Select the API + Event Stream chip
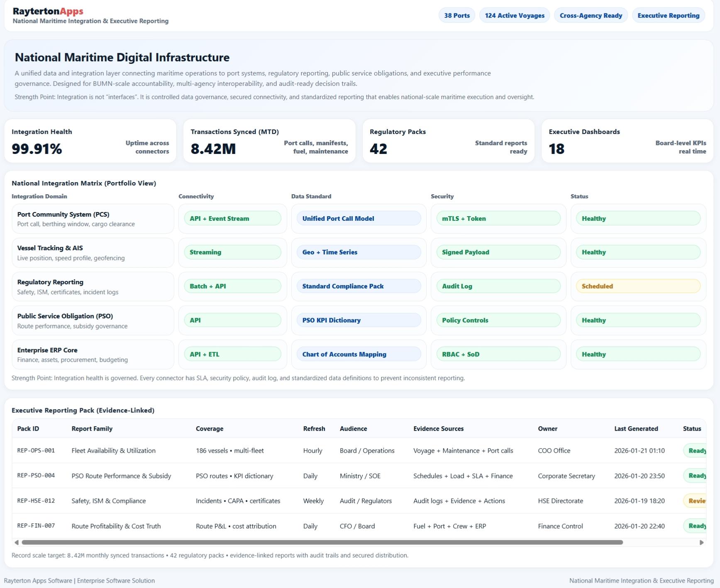The image size is (720, 588). 232,219
